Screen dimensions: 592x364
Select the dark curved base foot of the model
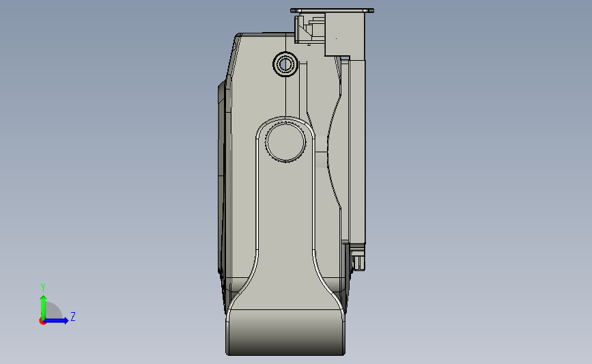point(285,333)
